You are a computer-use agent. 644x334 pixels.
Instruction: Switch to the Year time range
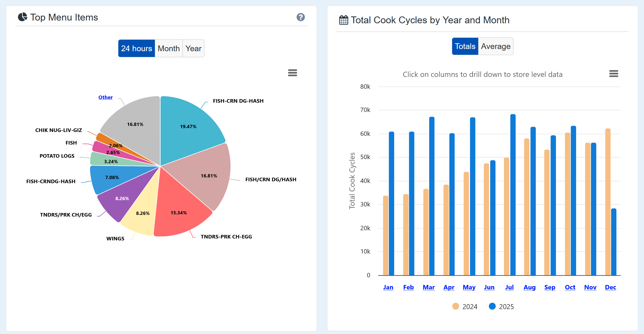coord(193,48)
